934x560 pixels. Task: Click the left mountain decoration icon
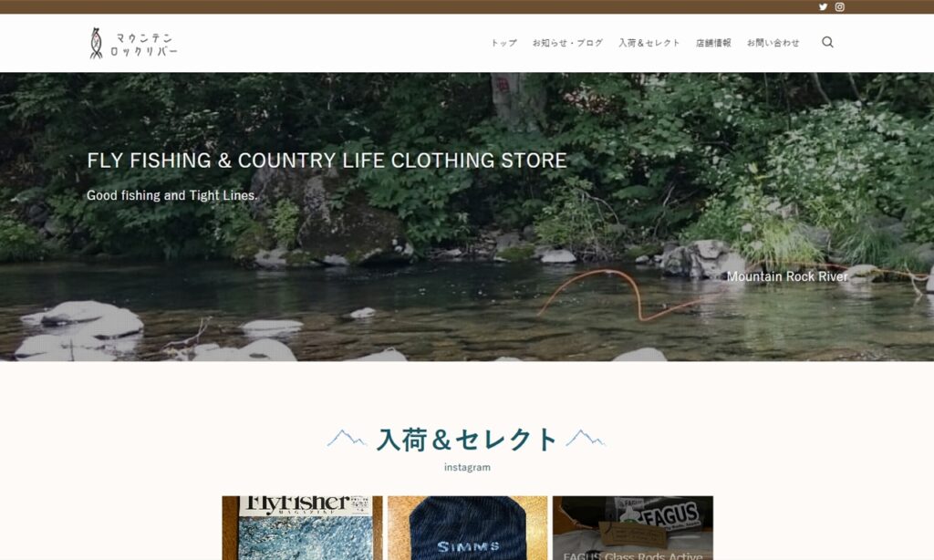347,439
